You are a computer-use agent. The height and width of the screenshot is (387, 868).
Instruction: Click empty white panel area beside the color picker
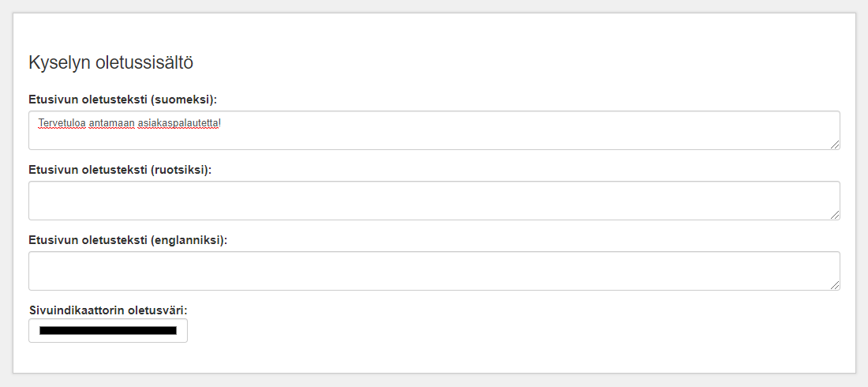pyautogui.click(x=498, y=331)
